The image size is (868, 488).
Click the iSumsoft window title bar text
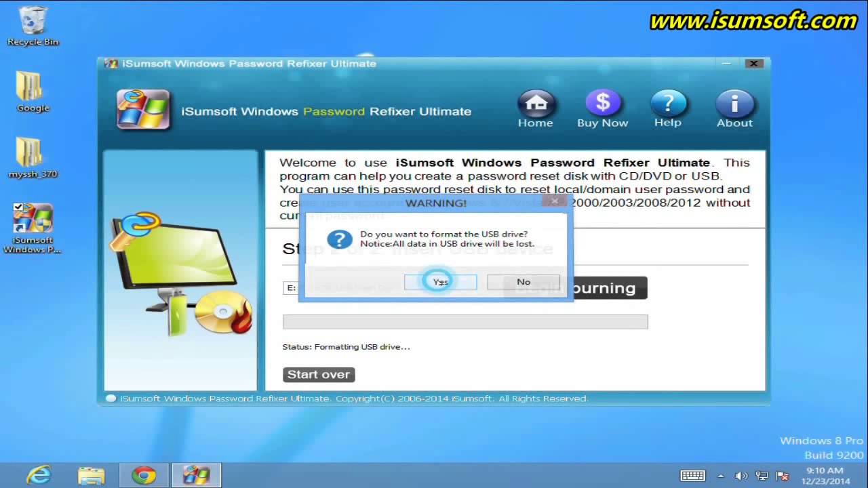tap(249, 64)
